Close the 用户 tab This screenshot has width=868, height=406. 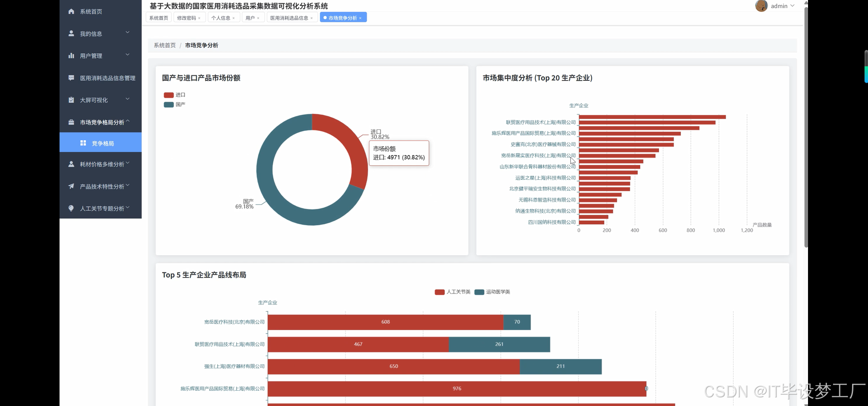(258, 18)
